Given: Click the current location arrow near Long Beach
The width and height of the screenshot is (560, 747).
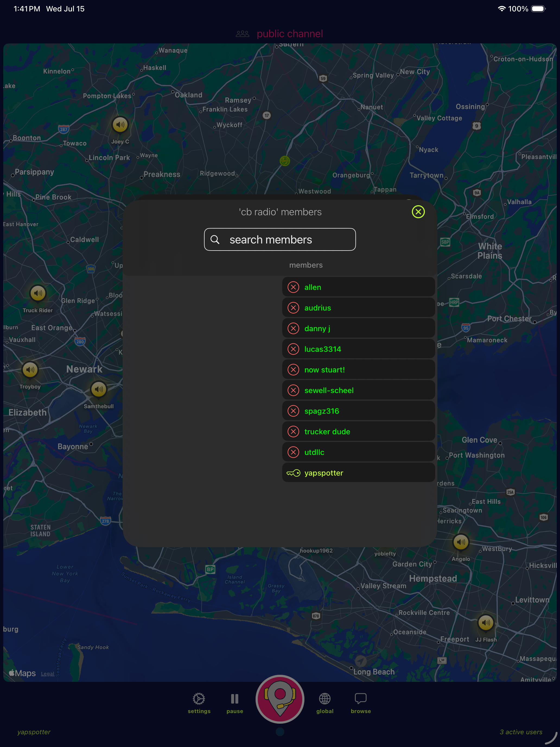Looking at the screenshot, I should [x=361, y=661].
